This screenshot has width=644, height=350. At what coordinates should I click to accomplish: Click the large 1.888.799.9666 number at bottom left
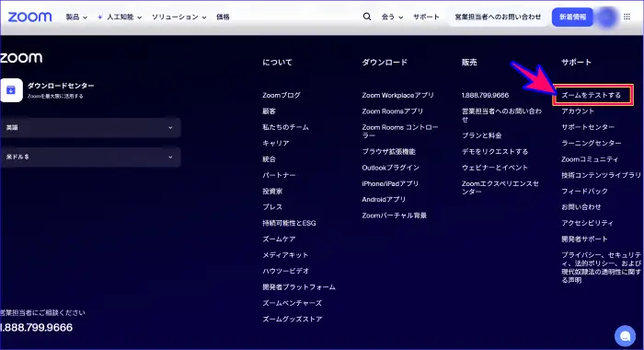[37, 327]
